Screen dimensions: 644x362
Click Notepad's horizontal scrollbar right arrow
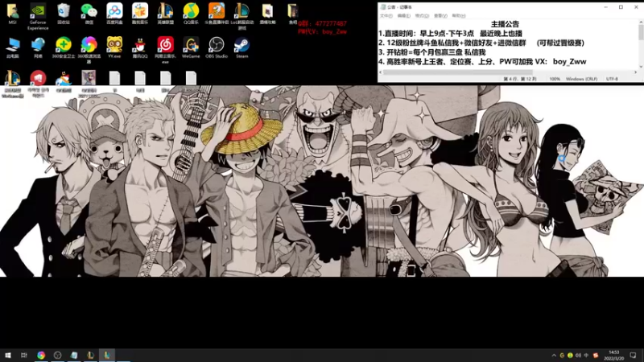tap(635, 72)
